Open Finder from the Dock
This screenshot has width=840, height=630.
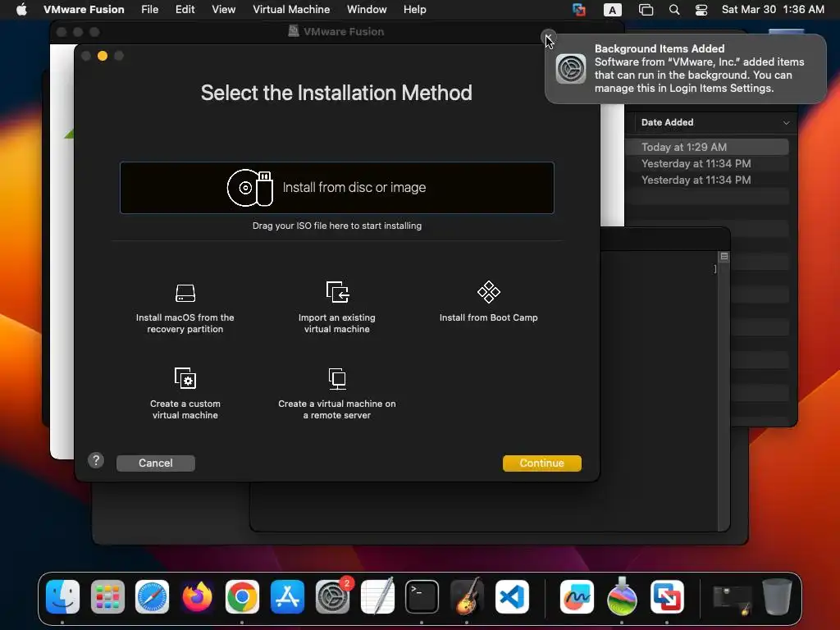[62, 596]
